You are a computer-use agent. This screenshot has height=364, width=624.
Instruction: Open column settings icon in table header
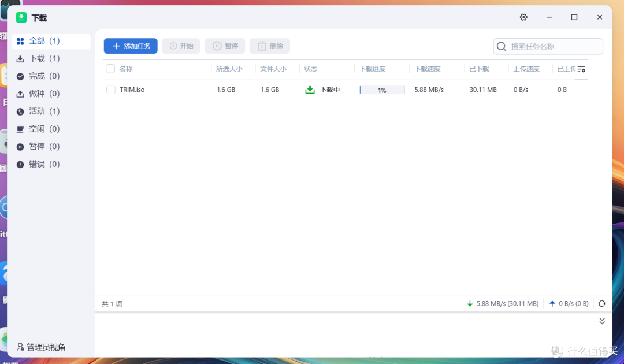[581, 69]
